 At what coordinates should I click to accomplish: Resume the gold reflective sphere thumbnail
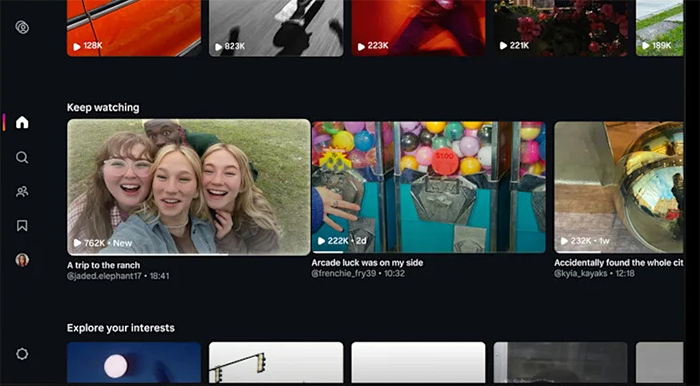click(x=619, y=187)
